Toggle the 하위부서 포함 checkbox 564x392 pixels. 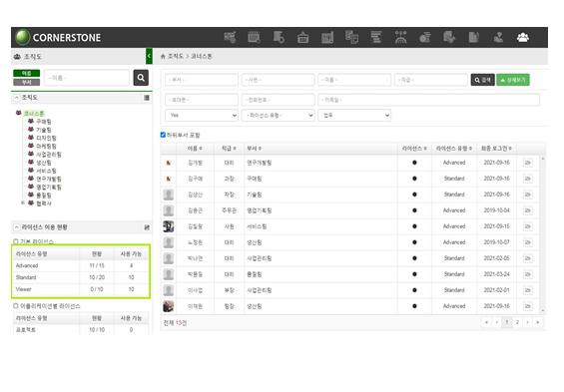(163, 135)
